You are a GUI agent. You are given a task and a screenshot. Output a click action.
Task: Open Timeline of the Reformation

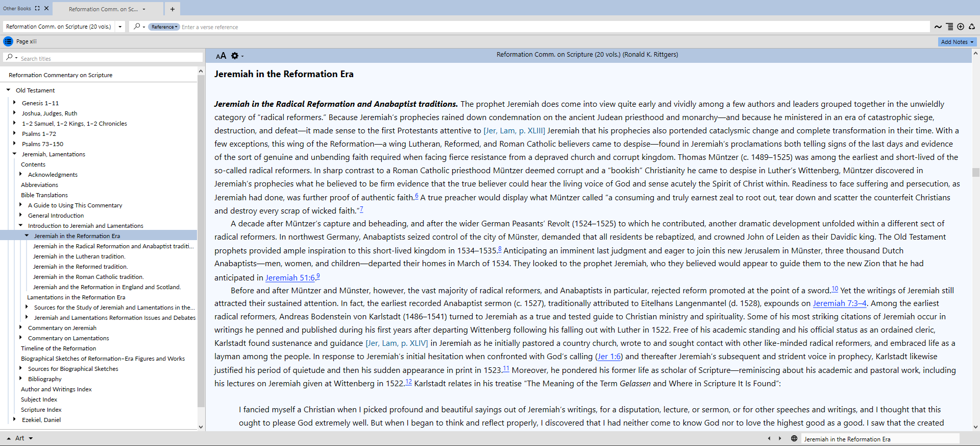[x=58, y=348]
